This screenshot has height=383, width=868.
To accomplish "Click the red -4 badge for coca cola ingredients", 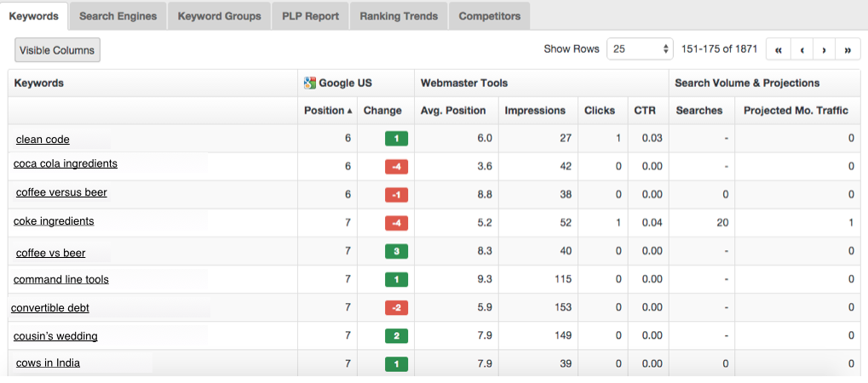I will [x=396, y=167].
